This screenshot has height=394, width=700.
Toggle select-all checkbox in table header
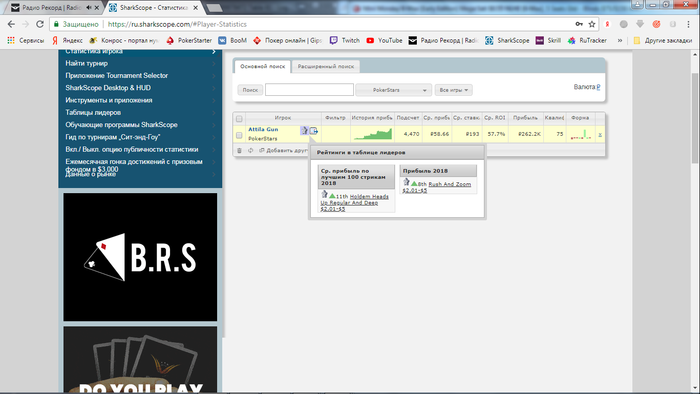[x=239, y=119]
